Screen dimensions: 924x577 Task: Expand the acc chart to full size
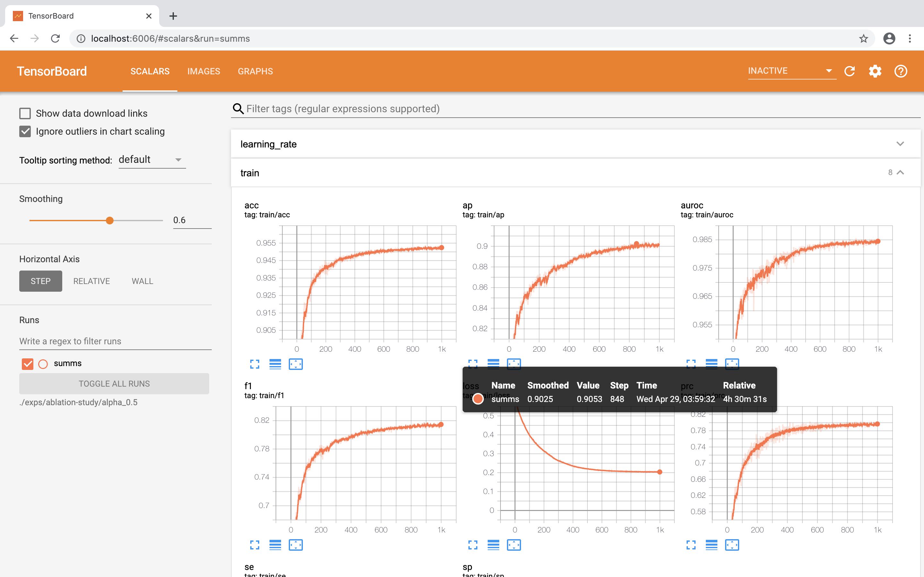point(255,364)
